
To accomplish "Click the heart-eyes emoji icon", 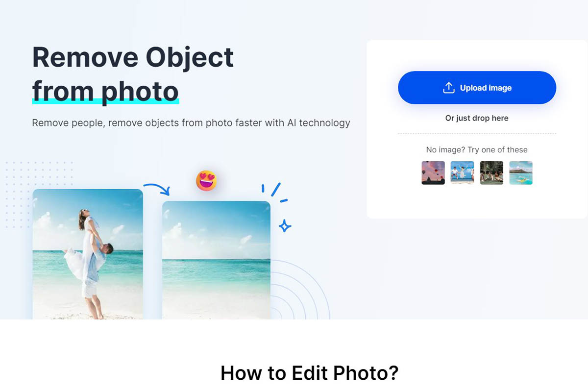I will pyautogui.click(x=206, y=181).
